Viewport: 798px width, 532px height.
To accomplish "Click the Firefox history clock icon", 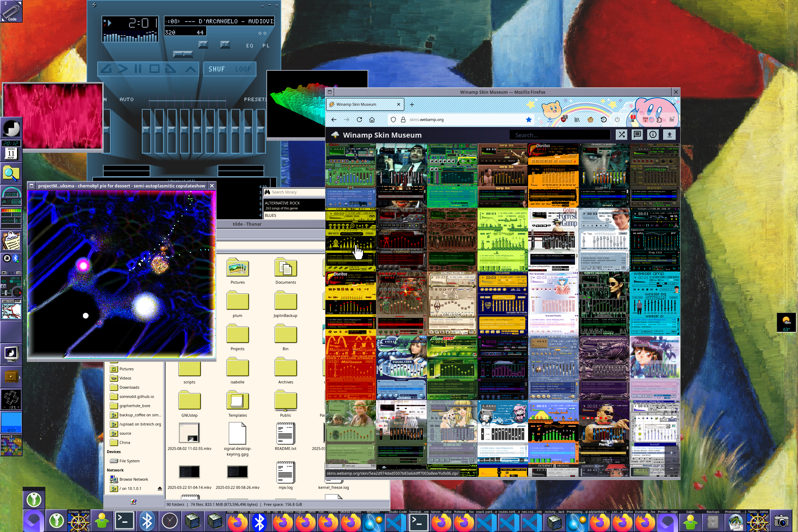I will (604, 120).
